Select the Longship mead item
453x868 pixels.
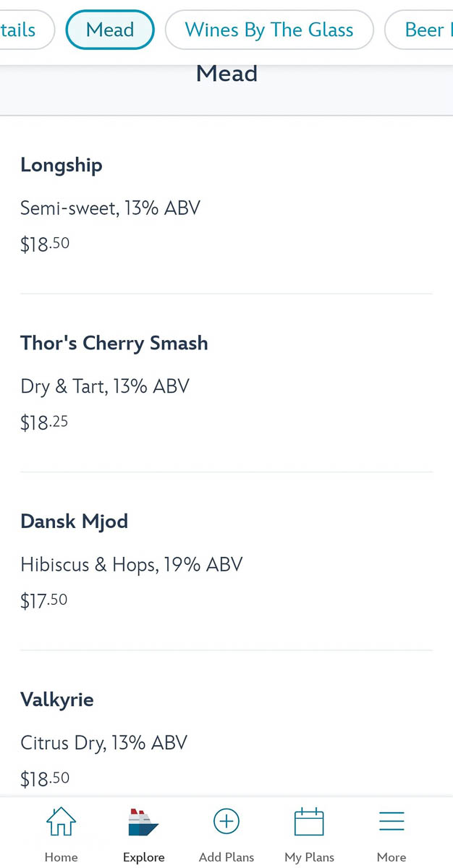(226, 205)
